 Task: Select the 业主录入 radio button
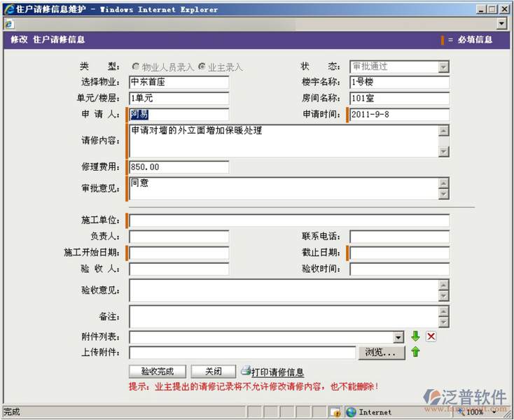tap(202, 67)
